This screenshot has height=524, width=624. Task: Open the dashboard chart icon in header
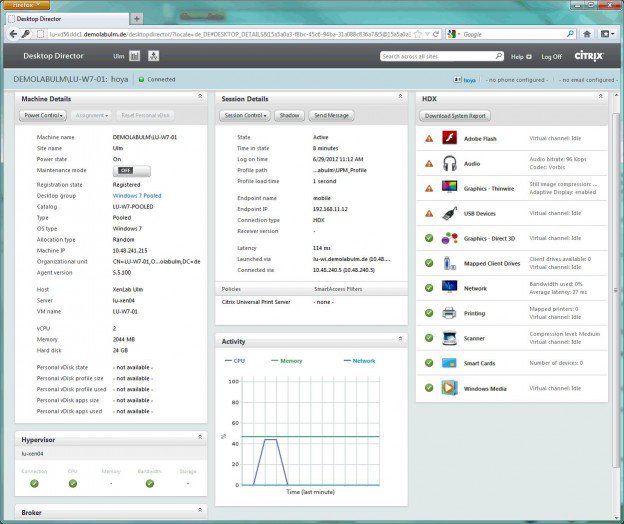pyautogui.click(x=135, y=56)
